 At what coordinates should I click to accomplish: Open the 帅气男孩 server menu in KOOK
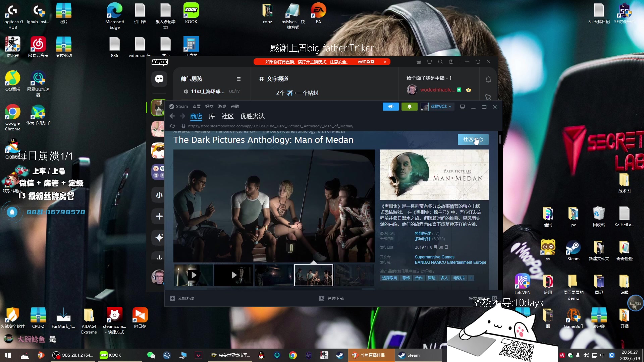coord(238,79)
